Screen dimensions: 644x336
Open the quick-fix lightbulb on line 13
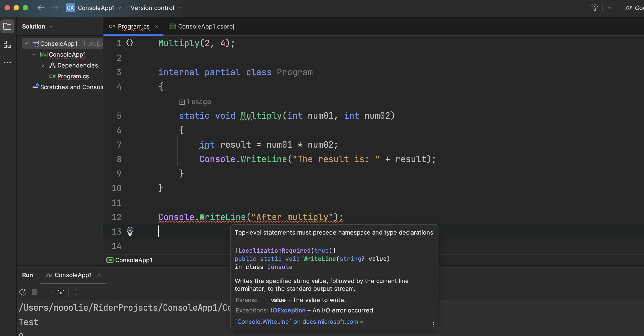(x=130, y=231)
